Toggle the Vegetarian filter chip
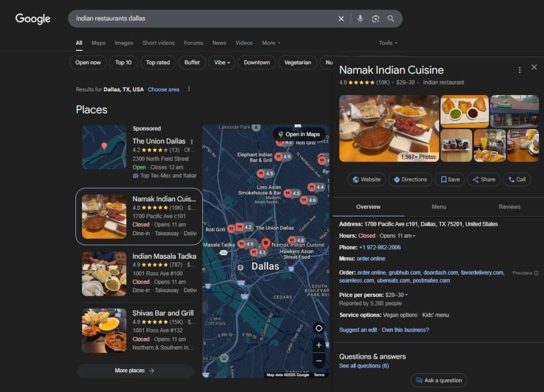The image size is (544, 392). pos(297,63)
